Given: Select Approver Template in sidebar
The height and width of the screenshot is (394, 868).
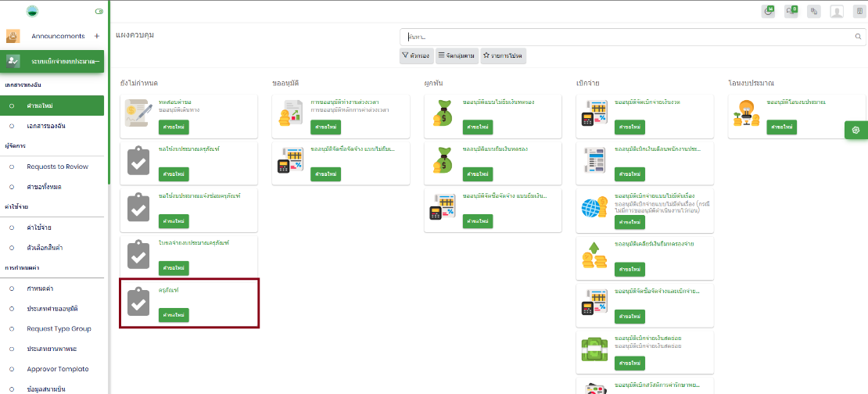Looking at the screenshot, I should 57,369.
